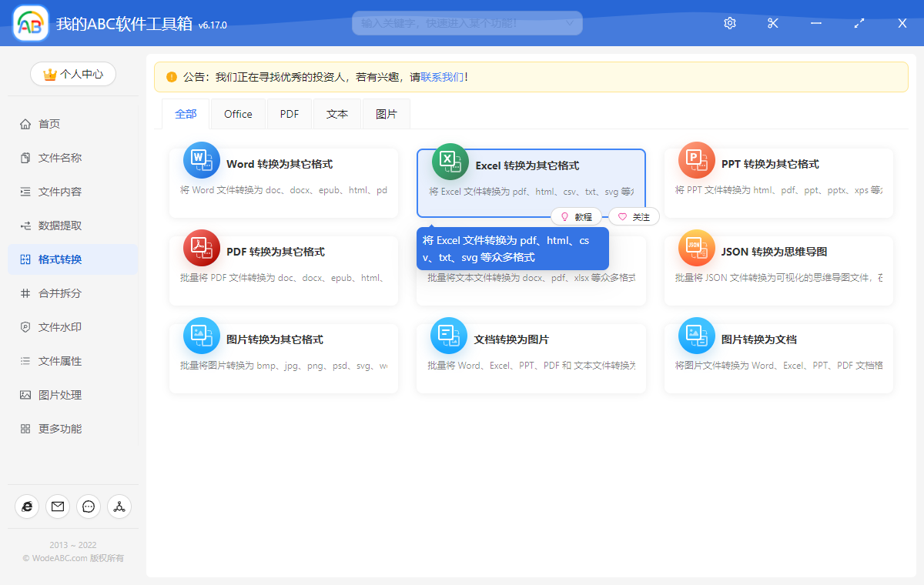924x585 pixels.
Task: Toggle 关注 on the Excel tool tooltip
Action: [x=634, y=216]
